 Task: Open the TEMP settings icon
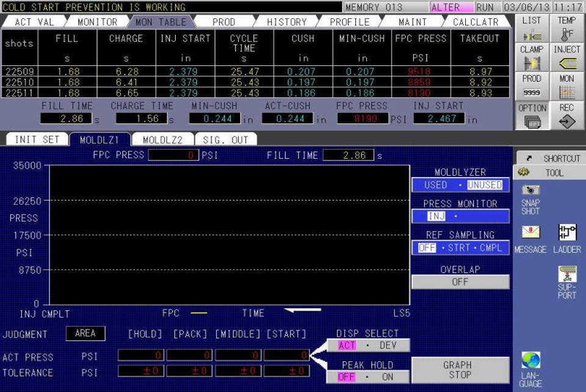point(566,28)
